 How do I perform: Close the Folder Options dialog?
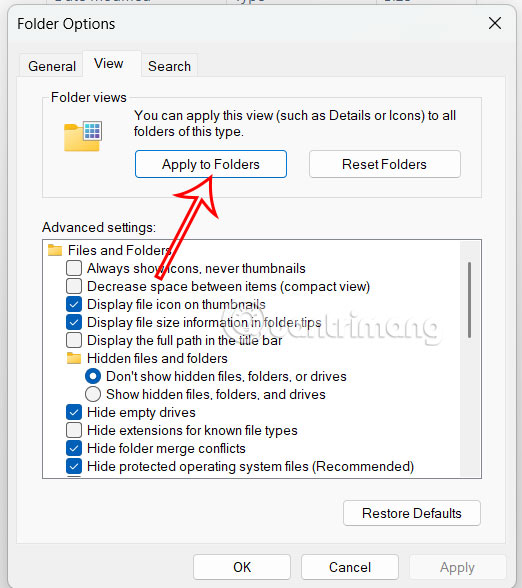(x=495, y=23)
